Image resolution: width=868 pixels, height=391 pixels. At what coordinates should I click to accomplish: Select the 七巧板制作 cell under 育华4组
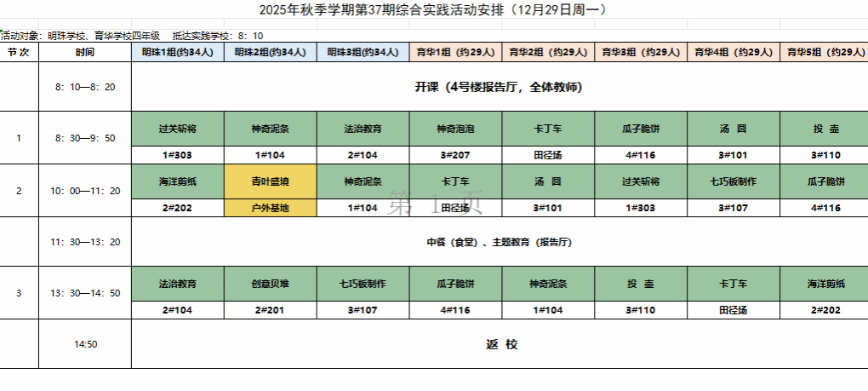coord(734,181)
